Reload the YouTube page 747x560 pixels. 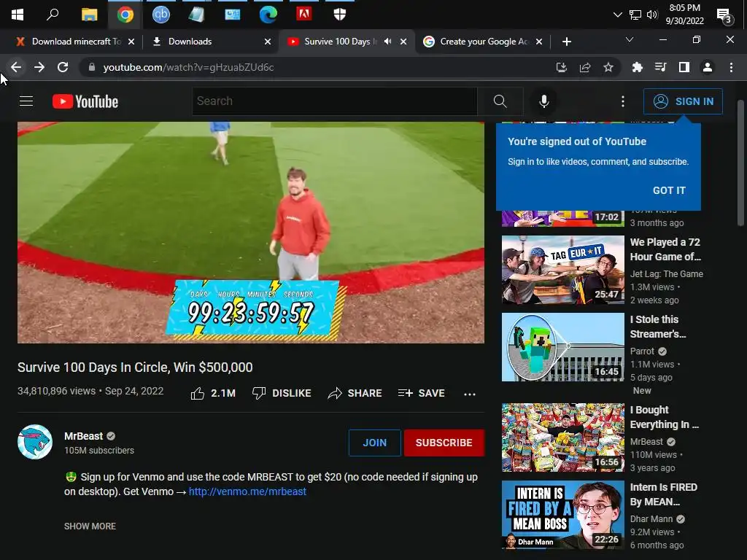click(63, 67)
